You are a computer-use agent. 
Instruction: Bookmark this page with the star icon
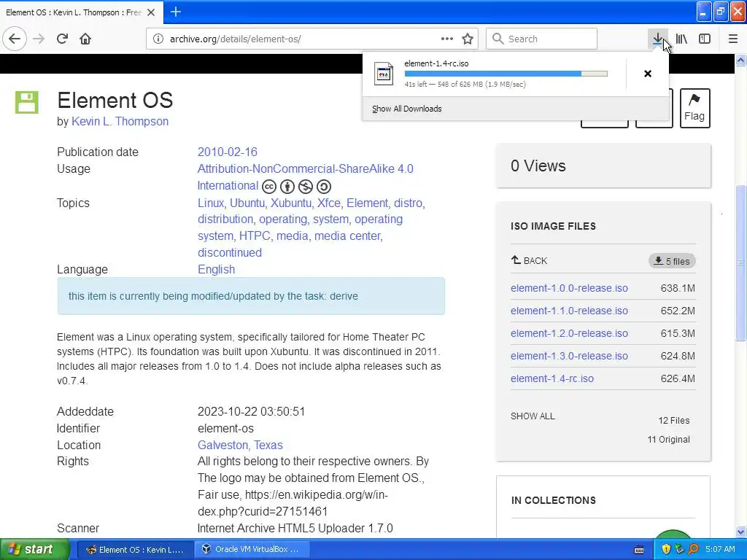468,39
